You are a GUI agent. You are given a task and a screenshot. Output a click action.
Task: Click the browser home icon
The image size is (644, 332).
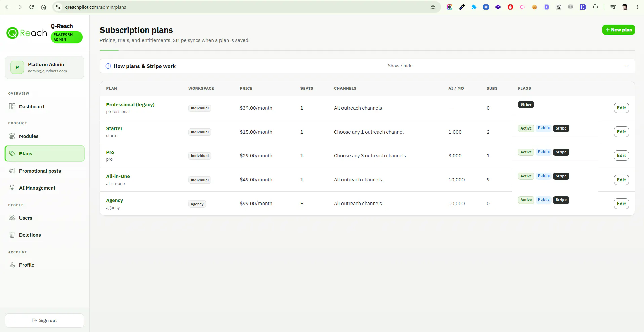pos(44,7)
